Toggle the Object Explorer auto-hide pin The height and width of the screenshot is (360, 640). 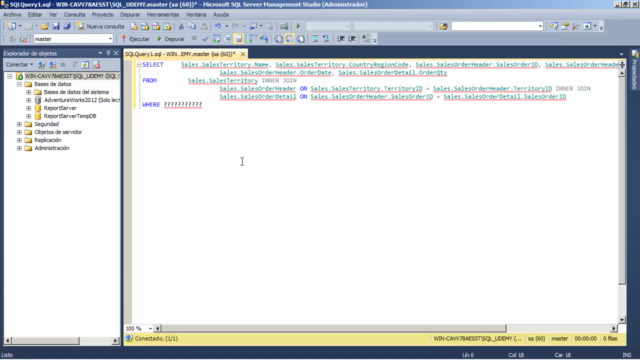(108, 53)
